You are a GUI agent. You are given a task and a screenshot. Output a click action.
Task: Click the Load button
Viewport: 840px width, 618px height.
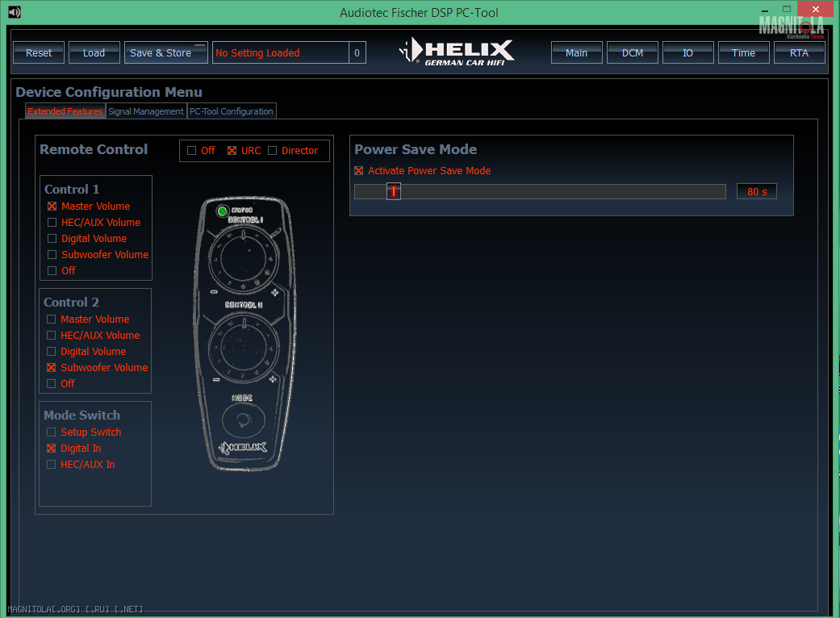pyautogui.click(x=94, y=52)
